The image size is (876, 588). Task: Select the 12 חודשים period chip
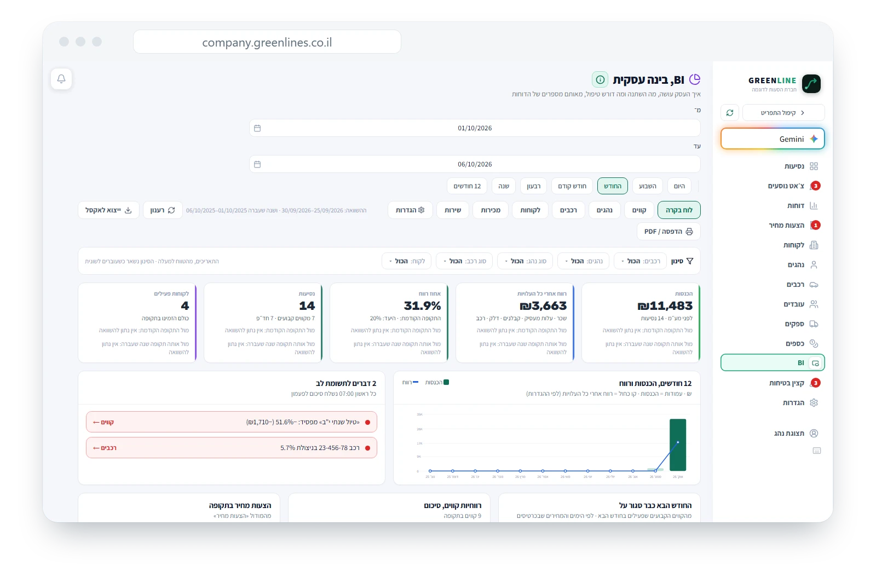467,186
